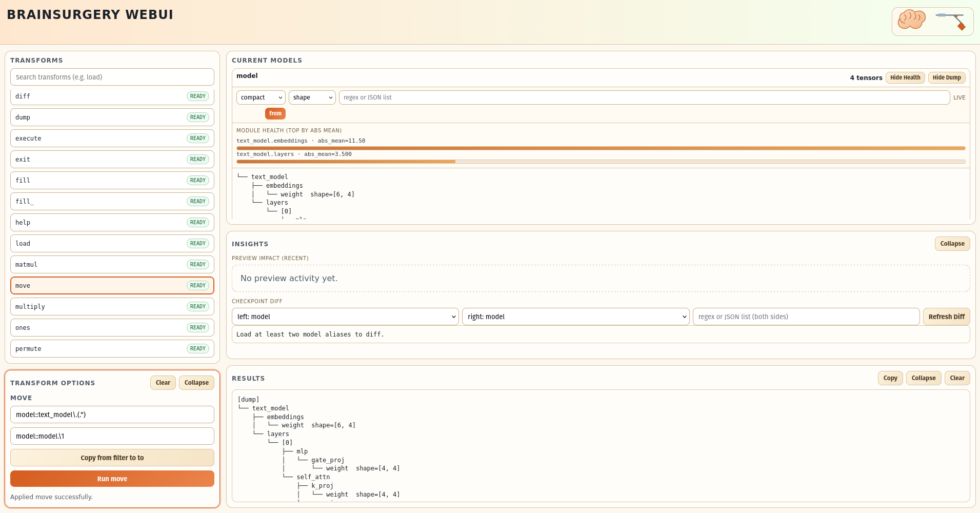Choose the permute transform
This screenshot has width=980, height=513.
click(112, 349)
